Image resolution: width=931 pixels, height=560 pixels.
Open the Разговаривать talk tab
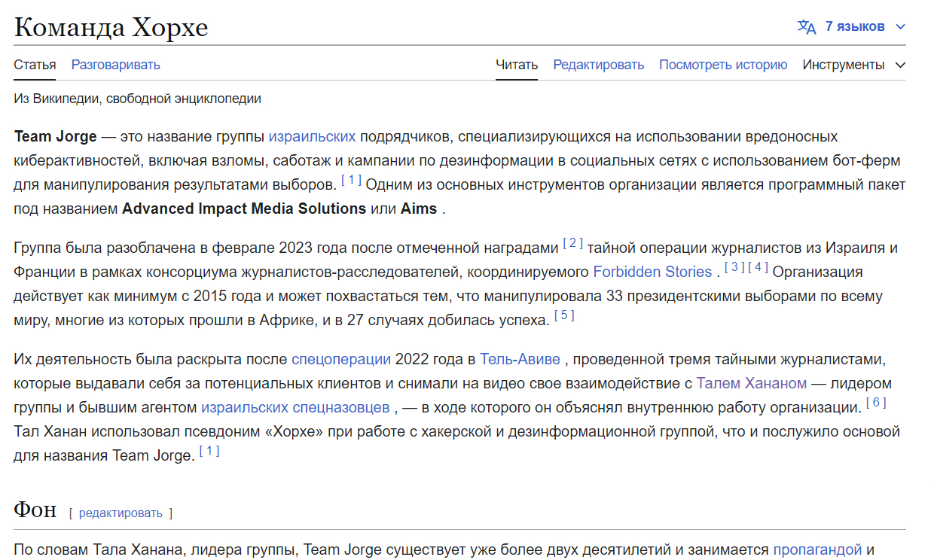click(115, 65)
